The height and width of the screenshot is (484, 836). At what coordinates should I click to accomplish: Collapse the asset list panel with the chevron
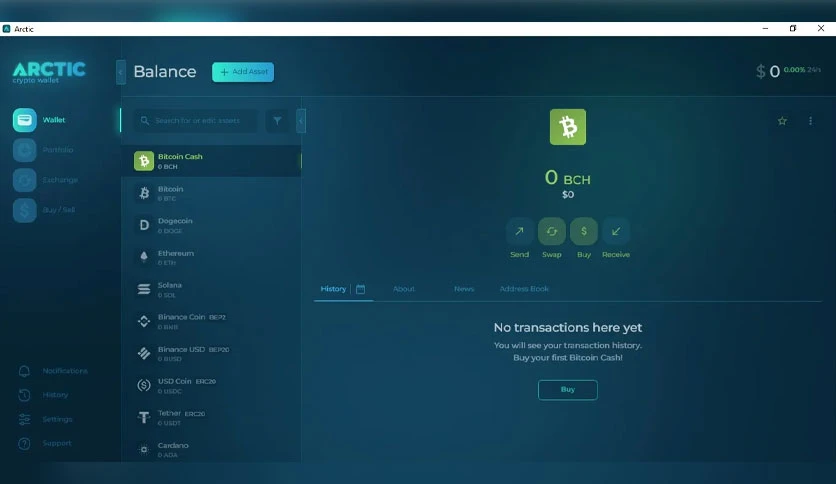301,121
